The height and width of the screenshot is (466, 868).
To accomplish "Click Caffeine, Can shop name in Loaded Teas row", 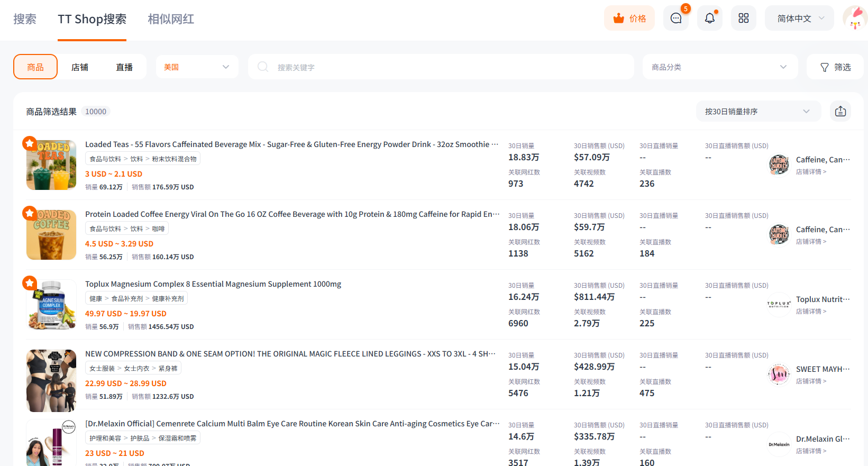I will pos(823,159).
